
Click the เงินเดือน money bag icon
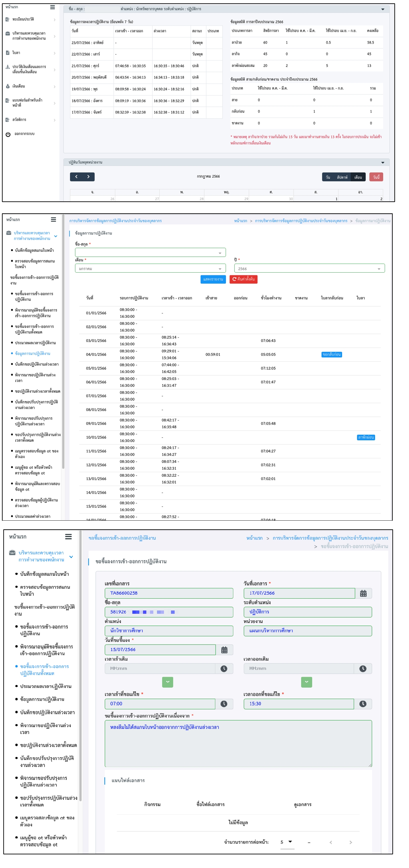point(7,86)
